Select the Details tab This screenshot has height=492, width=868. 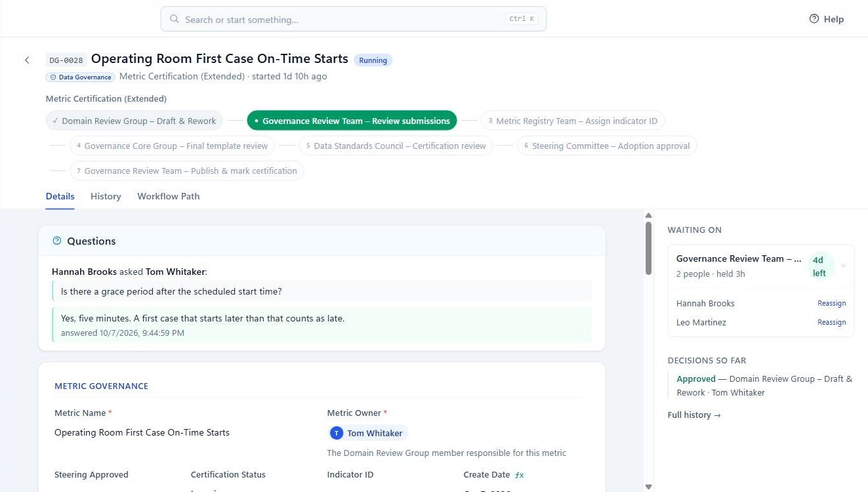click(x=60, y=196)
